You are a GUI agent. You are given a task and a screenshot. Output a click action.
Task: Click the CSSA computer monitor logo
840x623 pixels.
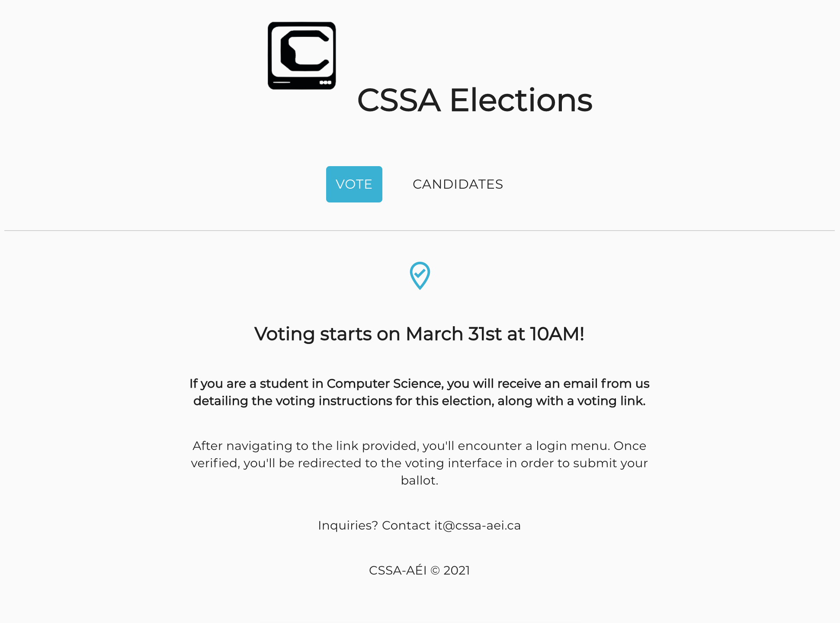(301, 56)
